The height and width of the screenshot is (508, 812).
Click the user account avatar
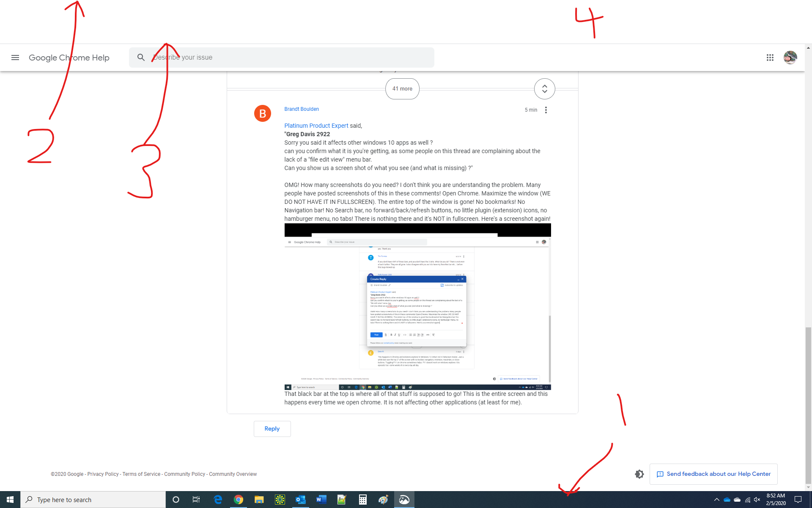790,58
